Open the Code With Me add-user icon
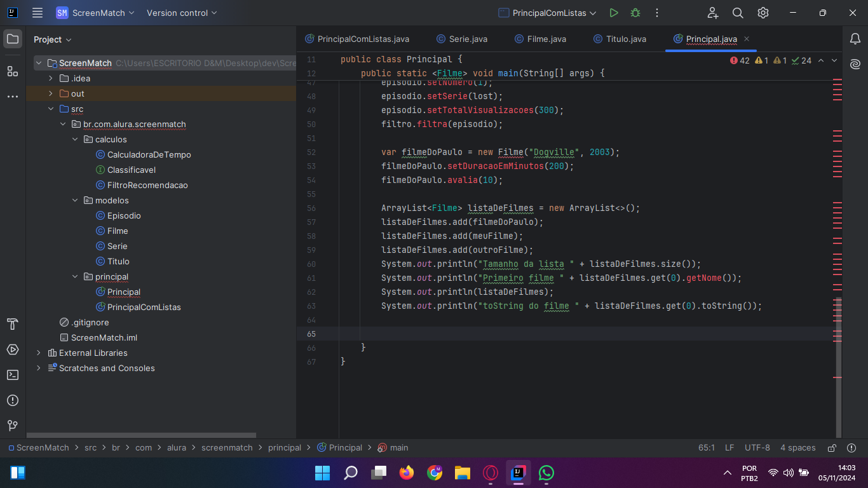The image size is (868, 488). pos(713,13)
